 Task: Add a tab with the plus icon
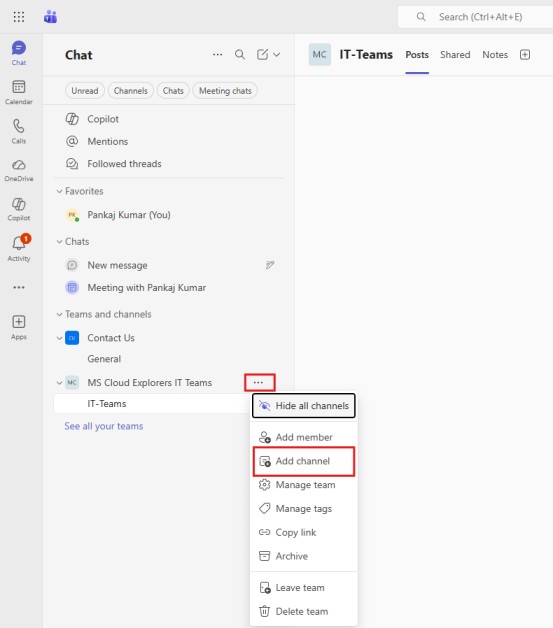[x=525, y=55]
